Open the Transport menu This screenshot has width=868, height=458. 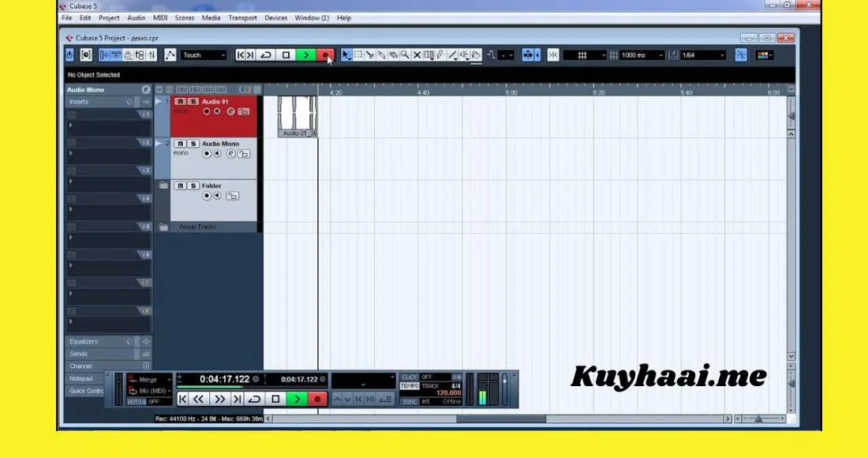[242, 17]
